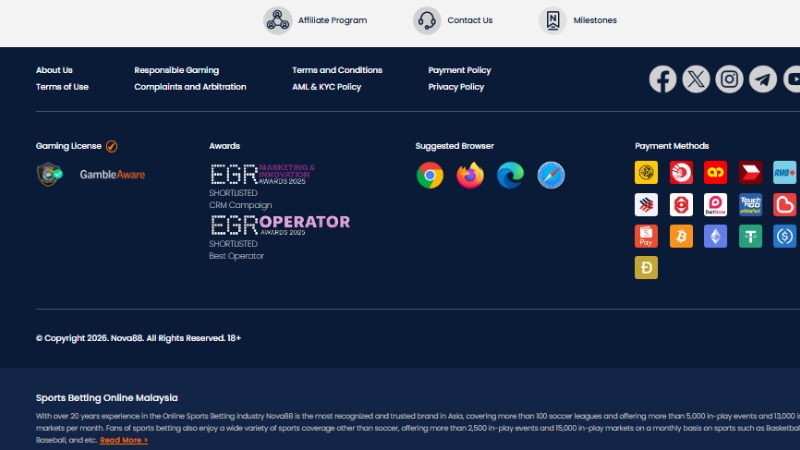Select the gold Dogecoin payment icon
Image resolution: width=800 pixels, height=450 pixels.
point(646,267)
